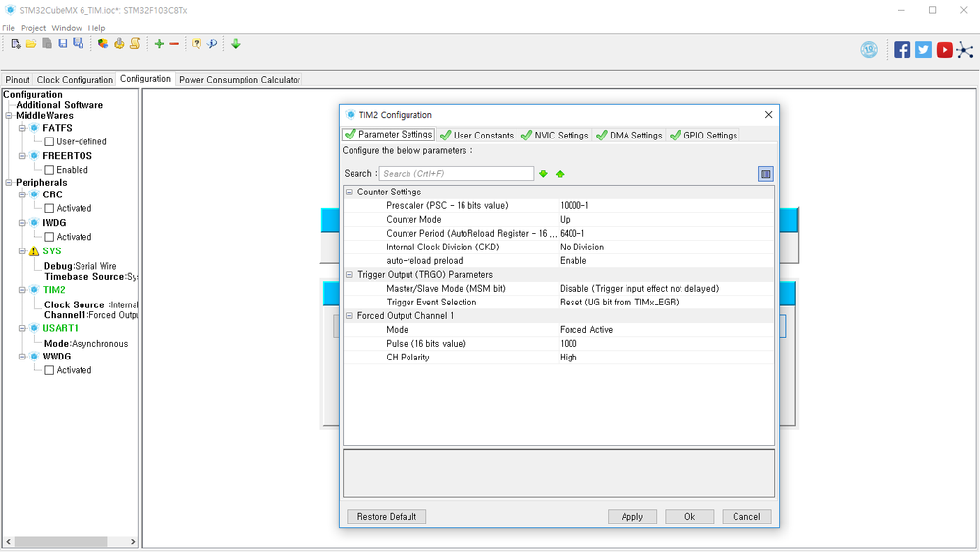The image size is (980, 552).
Task: Click the round ST anniversary badge icon
Action: 869,50
